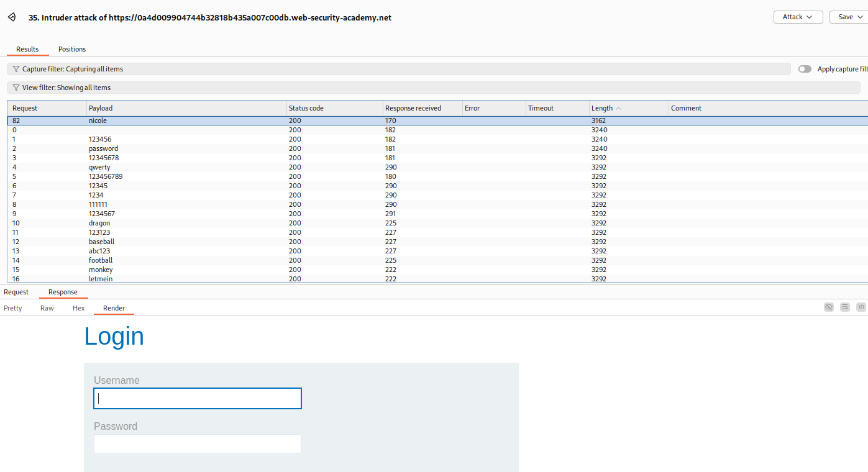This screenshot has width=868, height=472.
Task: Click the Capture filter funnel icon
Action: pyautogui.click(x=16, y=69)
